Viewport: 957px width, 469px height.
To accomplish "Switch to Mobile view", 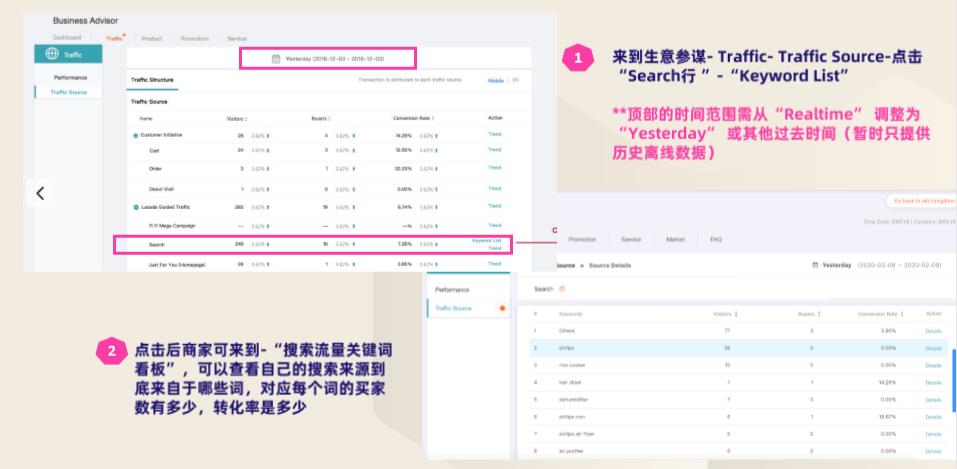I will pos(496,81).
